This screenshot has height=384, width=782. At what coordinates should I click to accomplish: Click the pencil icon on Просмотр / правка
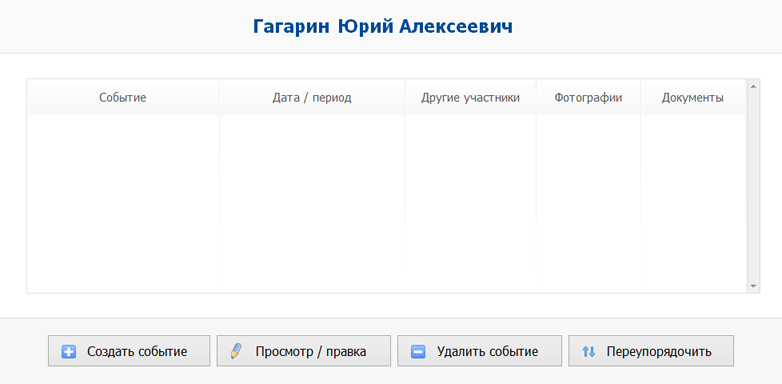(235, 352)
